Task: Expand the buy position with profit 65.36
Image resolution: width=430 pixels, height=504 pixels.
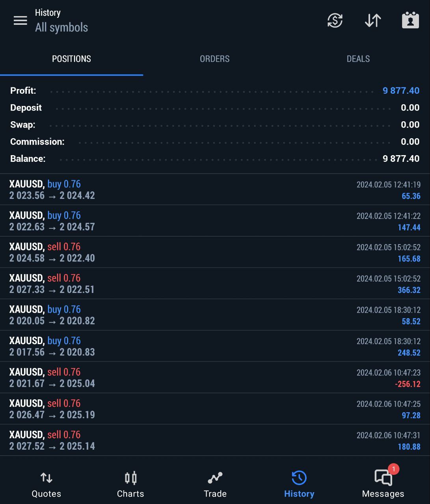Action: tap(215, 189)
